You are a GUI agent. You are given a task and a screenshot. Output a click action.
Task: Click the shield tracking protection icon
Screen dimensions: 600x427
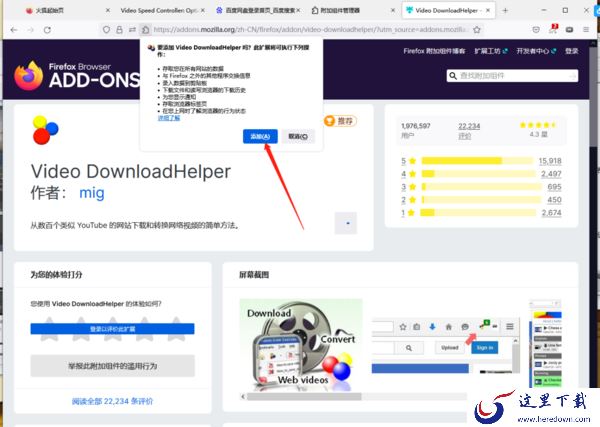(106, 29)
